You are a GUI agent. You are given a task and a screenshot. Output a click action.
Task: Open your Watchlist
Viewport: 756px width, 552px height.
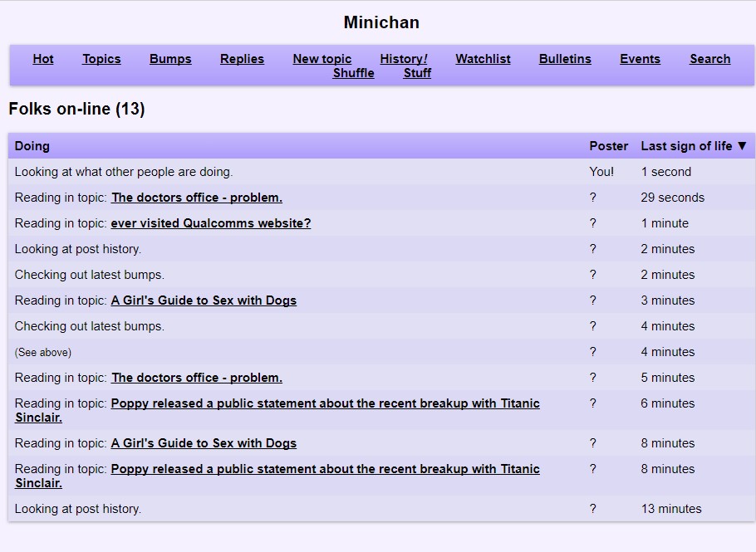tap(483, 59)
